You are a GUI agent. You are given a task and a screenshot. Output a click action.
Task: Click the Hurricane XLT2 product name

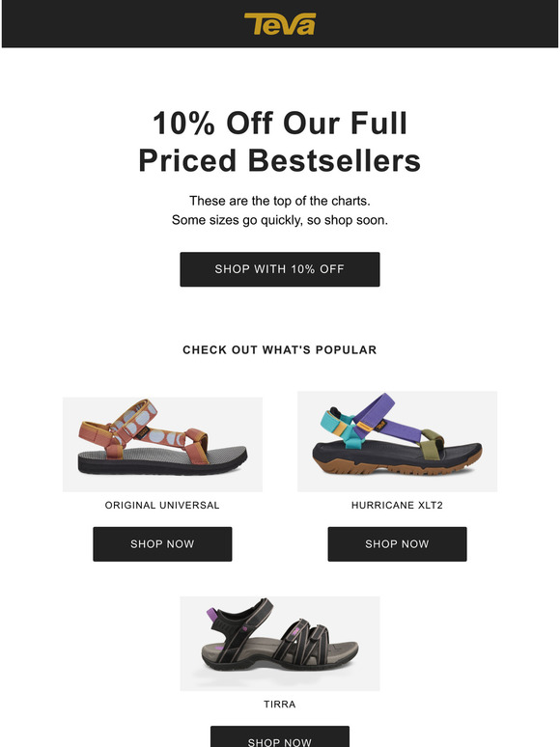click(x=397, y=505)
